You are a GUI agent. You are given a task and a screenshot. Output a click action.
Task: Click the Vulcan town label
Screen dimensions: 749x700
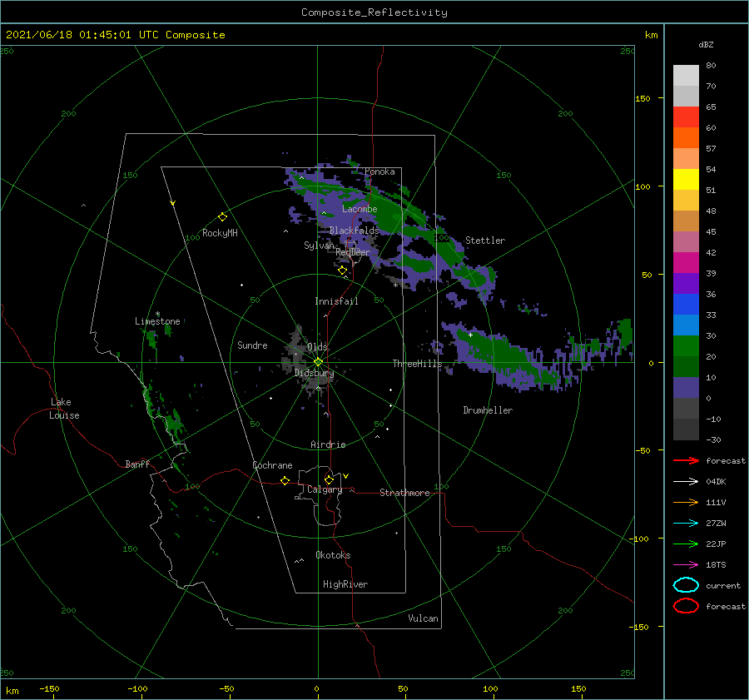pyautogui.click(x=423, y=618)
